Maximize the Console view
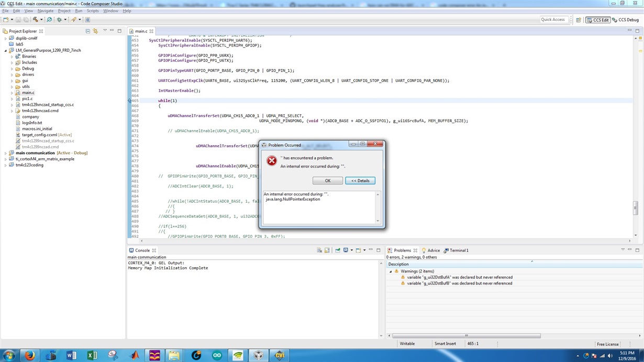The width and height of the screenshot is (644, 362). coord(379,250)
